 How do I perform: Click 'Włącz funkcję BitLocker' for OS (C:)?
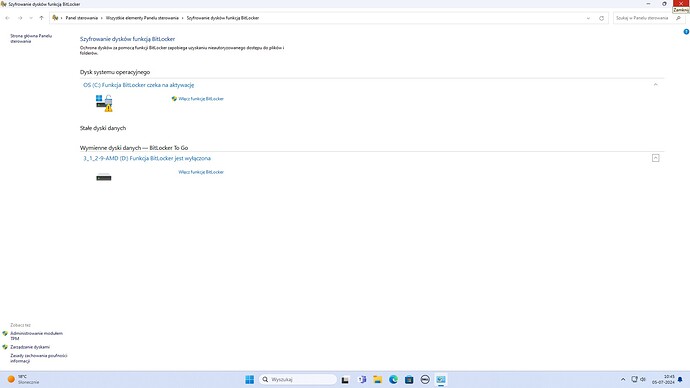(201, 99)
